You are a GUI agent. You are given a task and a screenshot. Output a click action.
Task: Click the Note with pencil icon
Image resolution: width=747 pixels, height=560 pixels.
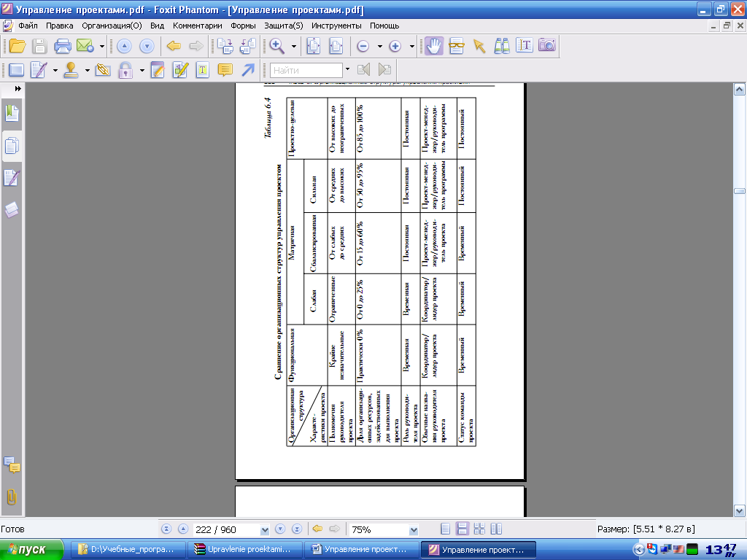[158, 71]
